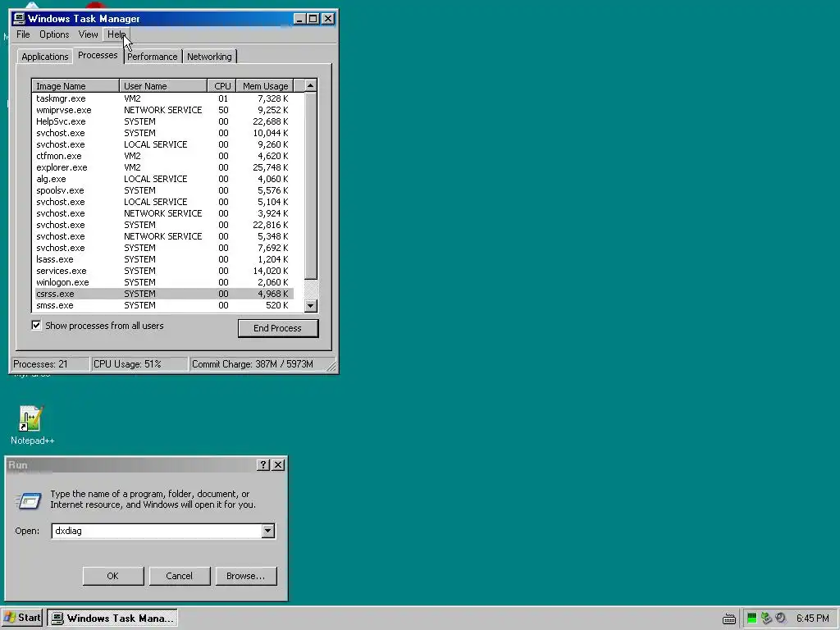
Task: Click the Open text field containing dxdiag
Action: (157, 531)
